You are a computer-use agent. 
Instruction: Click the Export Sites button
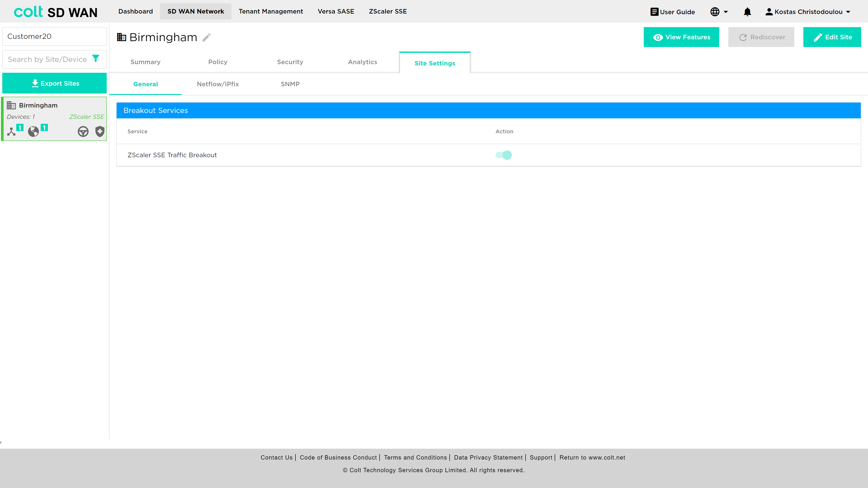54,83
